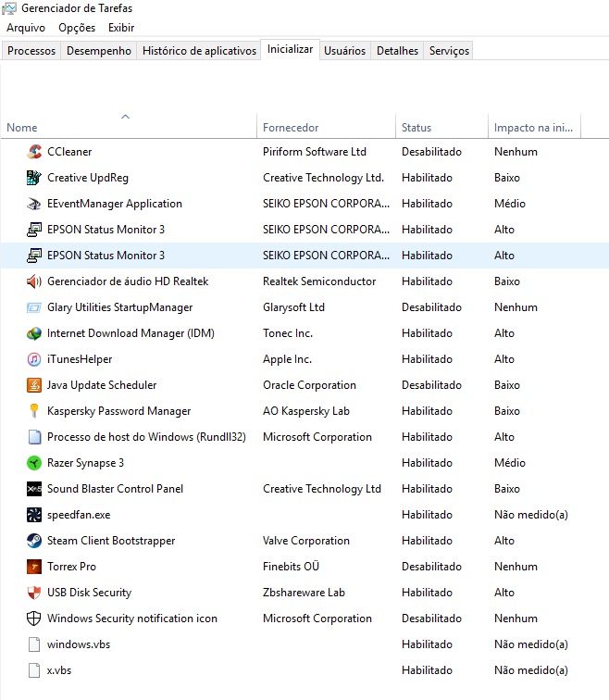Screen dimensions: 609x700
Task: Click the Razer Synapse 3 icon
Action: point(34,463)
